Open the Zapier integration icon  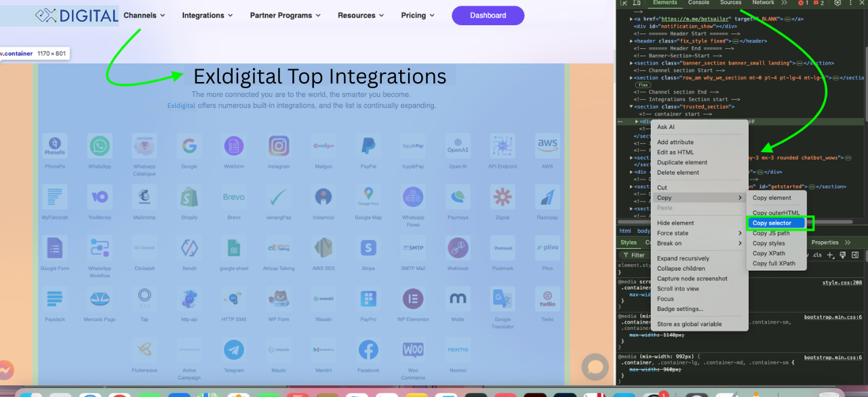[502, 197]
